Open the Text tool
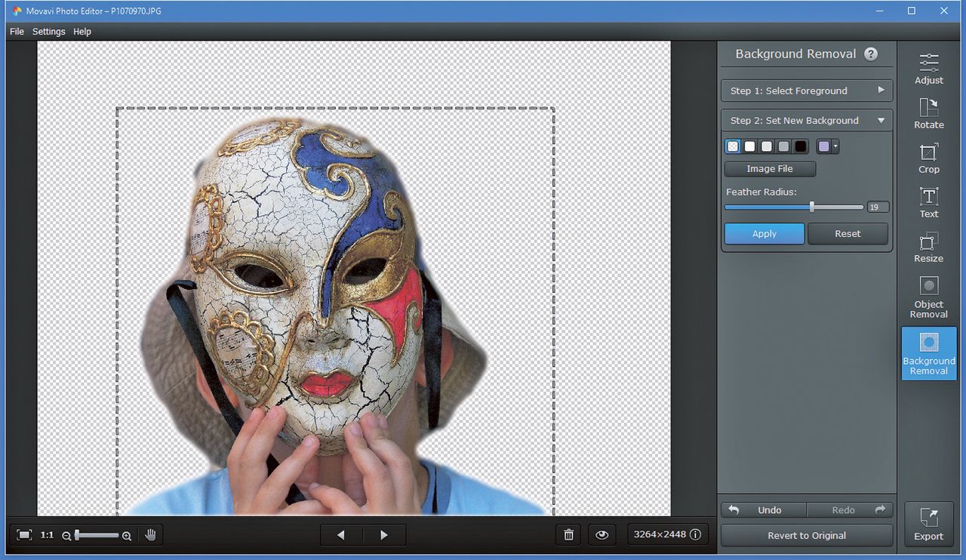The height and width of the screenshot is (560, 966). pos(929,202)
